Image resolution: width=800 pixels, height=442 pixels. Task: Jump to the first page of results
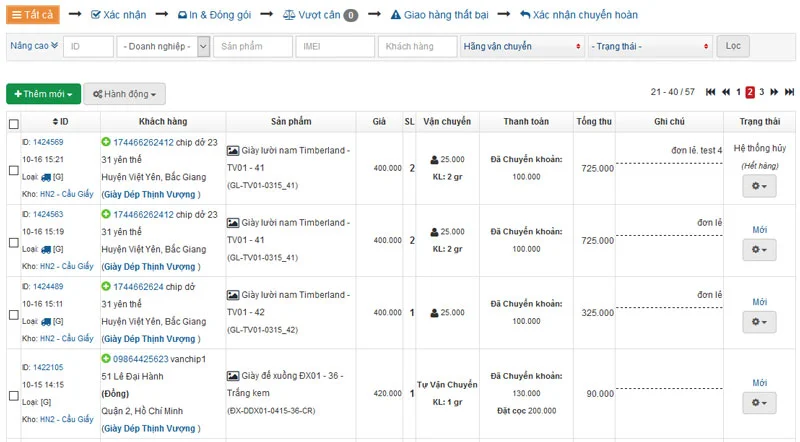tap(710, 92)
